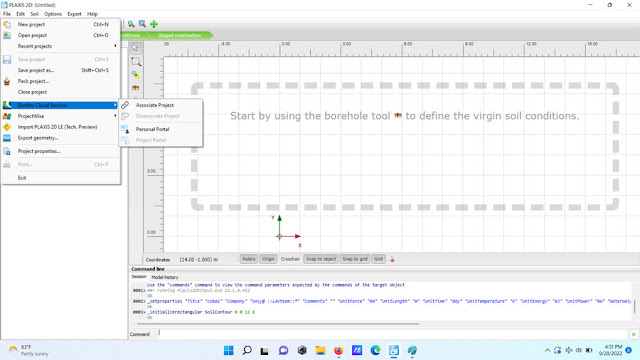Click the Open project folder icon
The width and height of the screenshot is (640, 360).
7,35
